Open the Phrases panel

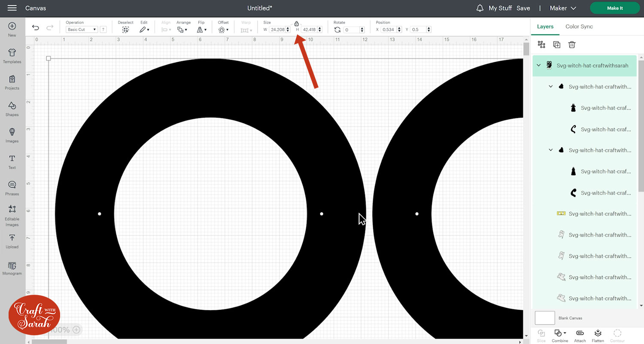12,188
